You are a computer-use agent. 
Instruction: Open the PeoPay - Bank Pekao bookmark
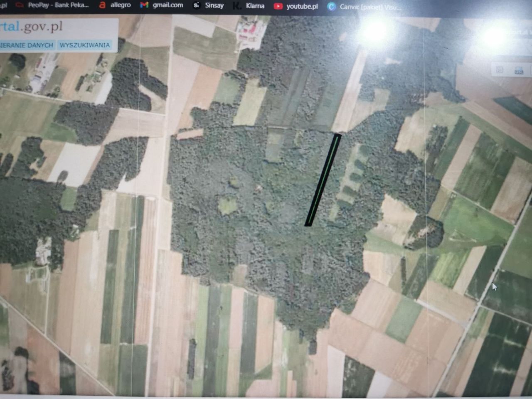(52, 5)
